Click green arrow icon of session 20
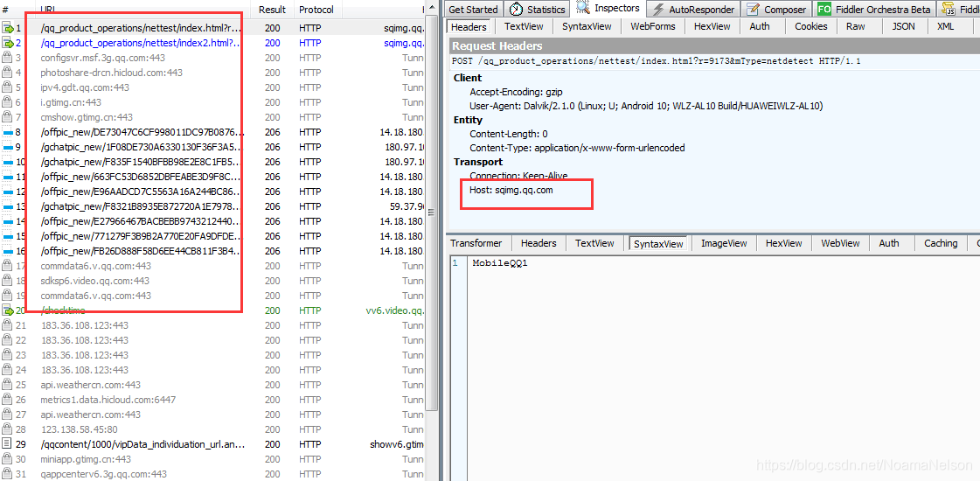The image size is (980, 481). (x=8, y=310)
